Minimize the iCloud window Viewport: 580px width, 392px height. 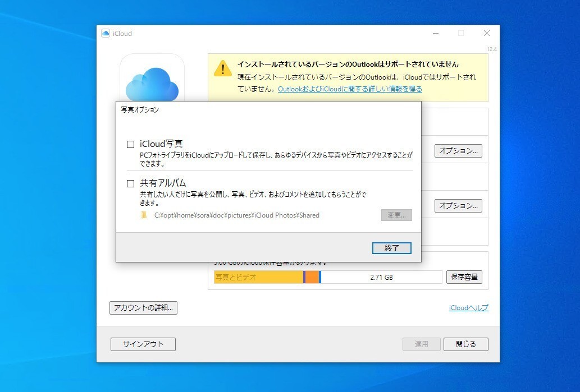[x=436, y=33]
